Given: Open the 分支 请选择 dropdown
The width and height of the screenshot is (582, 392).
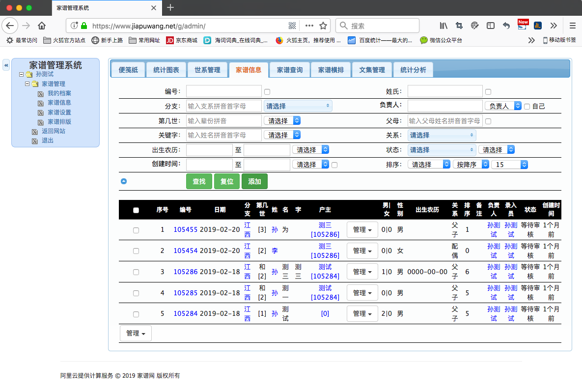Looking at the screenshot, I should click(298, 106).
